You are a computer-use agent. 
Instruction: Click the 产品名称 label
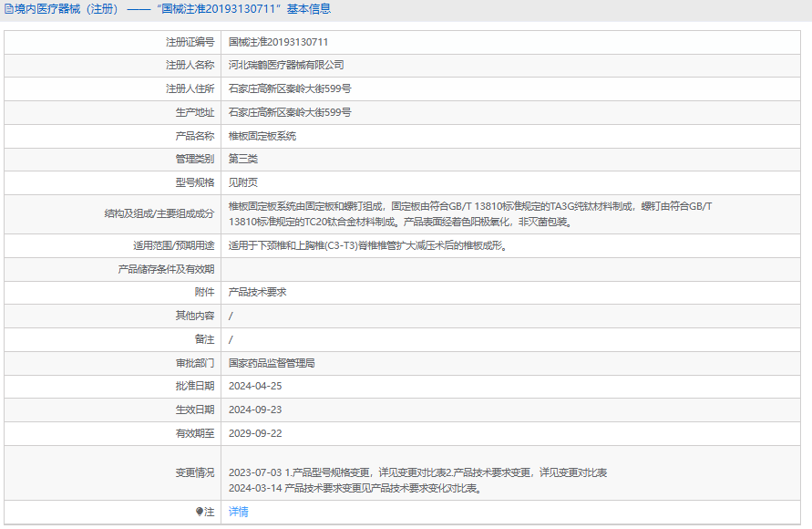tap(195, 136)
